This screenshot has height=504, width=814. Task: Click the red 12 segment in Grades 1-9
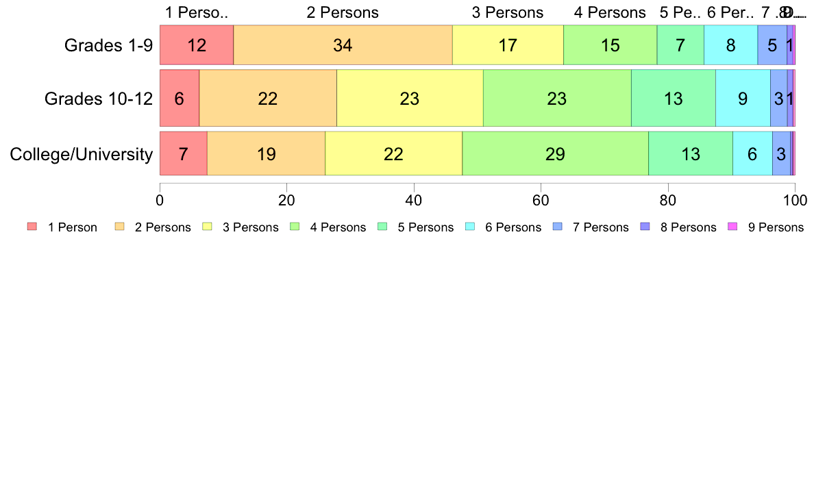point(197,45)
